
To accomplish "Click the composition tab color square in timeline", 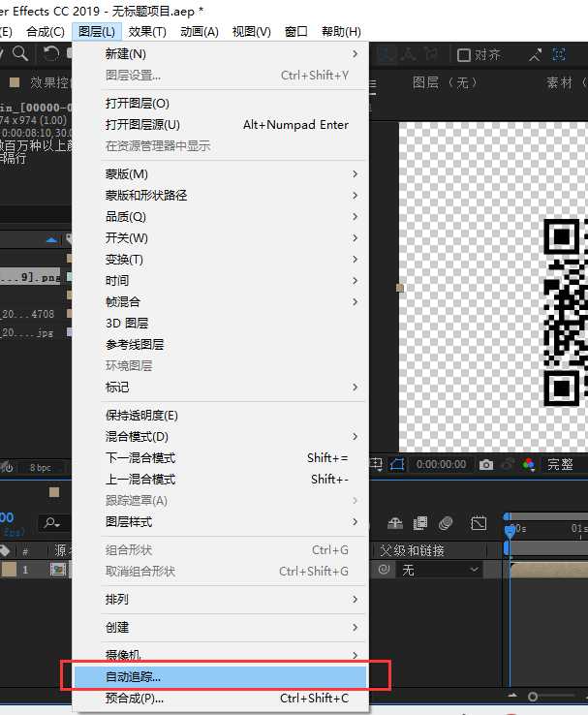I will [54, 492].
